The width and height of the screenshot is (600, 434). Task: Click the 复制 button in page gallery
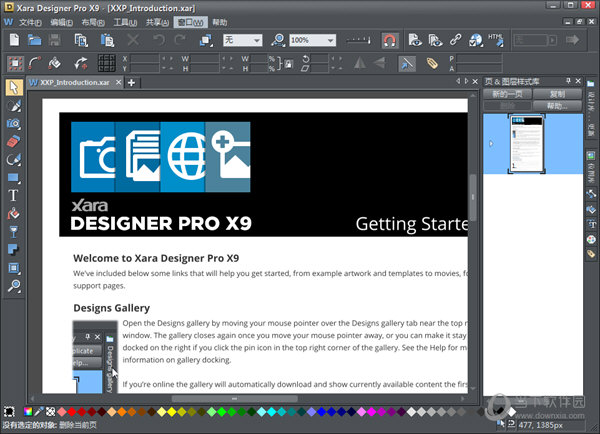pyautogui.click(x=558, y=94)
